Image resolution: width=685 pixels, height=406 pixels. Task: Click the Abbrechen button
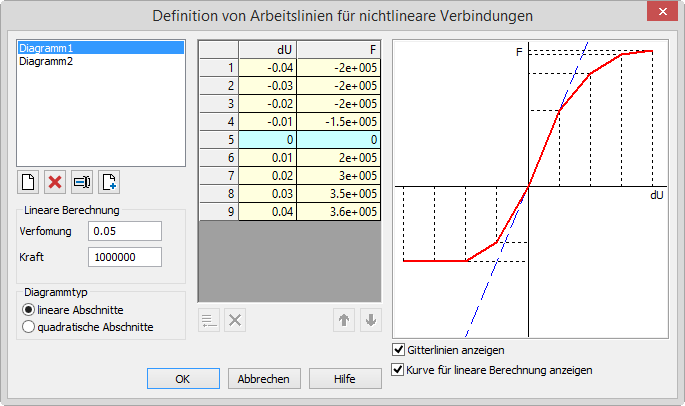tap(264, 378)
